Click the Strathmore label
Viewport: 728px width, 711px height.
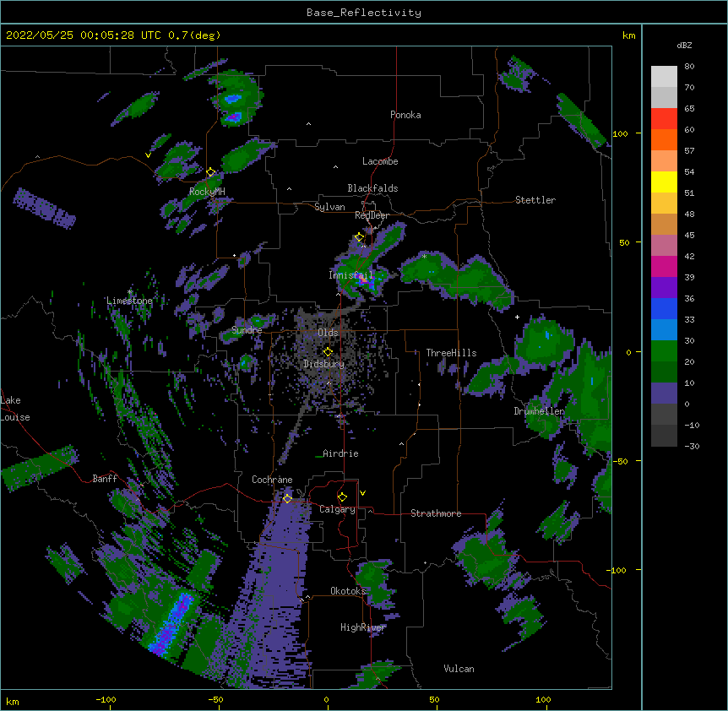click(x=436, y=513)
